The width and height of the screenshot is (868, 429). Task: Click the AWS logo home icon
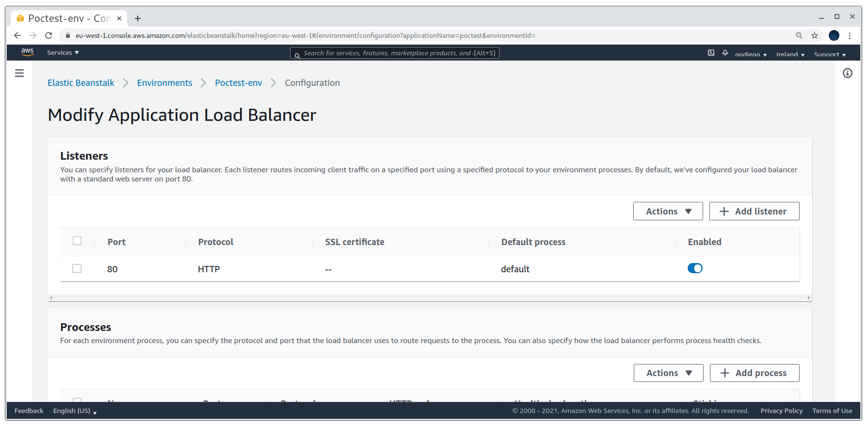click(x=28, y=52)
